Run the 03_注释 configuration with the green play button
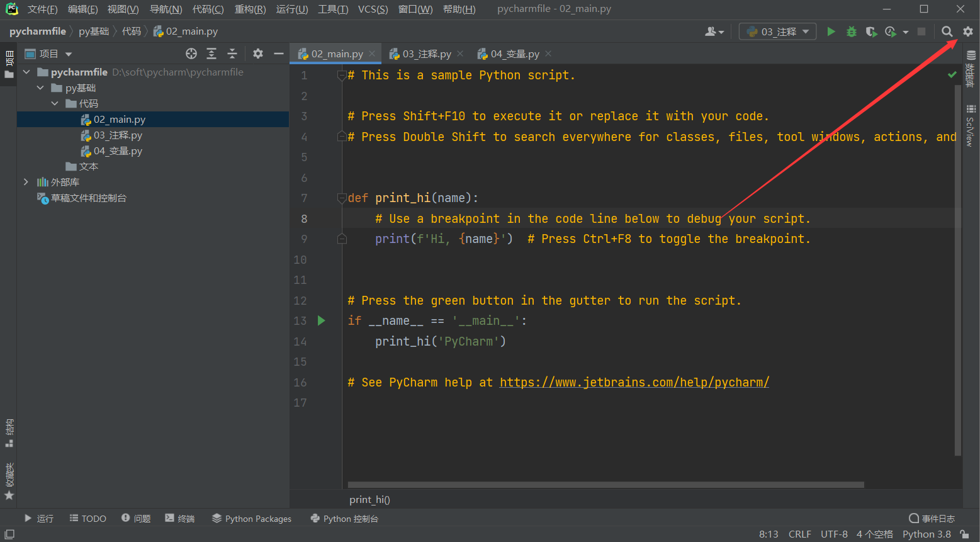Screen dimensions: 980x542 831,31
